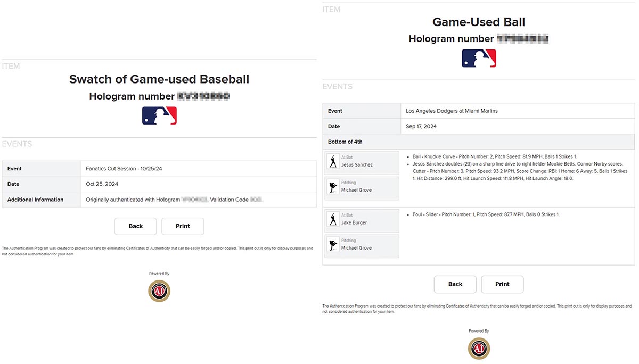The width and height of the screenshot is (639, 364).
Task: Select the Sep 17, 2024 date value
Action: click(422, 127)
